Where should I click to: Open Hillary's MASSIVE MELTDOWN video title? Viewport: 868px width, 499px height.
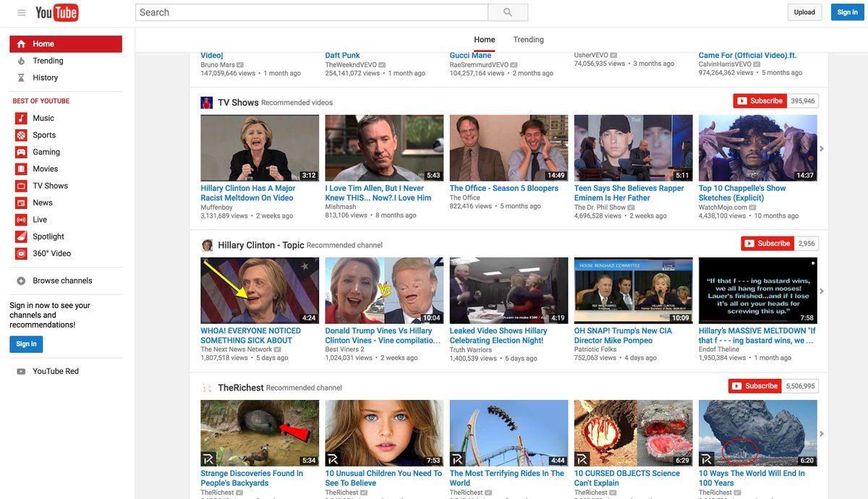tap(757, 336)
